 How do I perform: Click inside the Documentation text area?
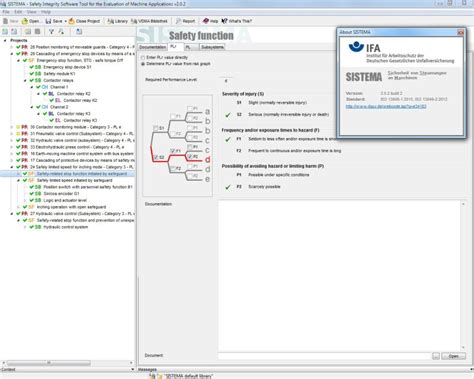tap(339, 275)
